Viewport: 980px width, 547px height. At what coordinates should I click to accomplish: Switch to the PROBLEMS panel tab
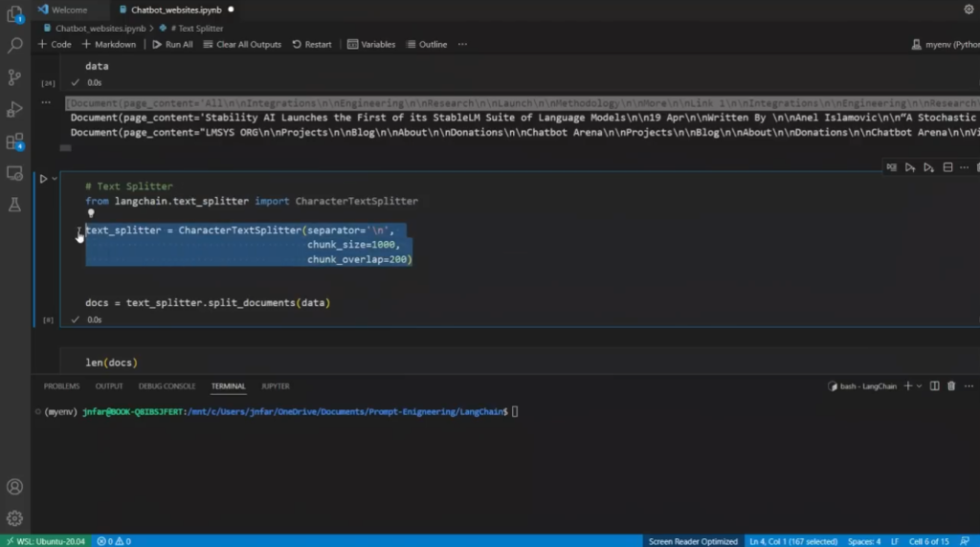[x=61, y=386]
